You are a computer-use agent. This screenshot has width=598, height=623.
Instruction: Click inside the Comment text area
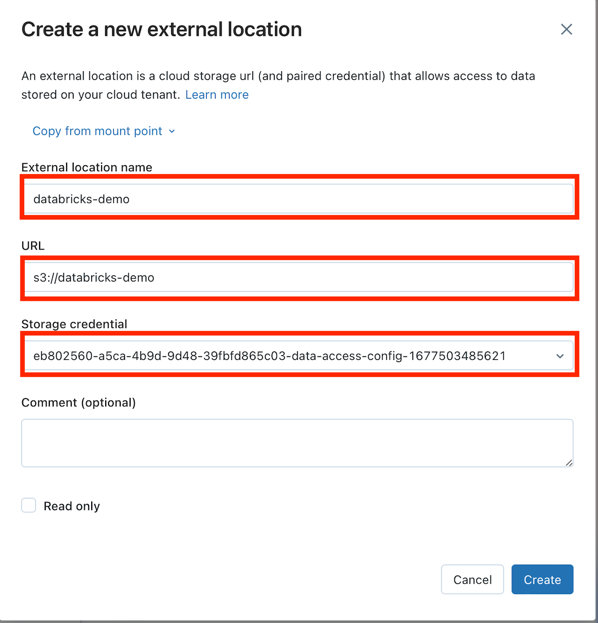click(x=297, y=443)
